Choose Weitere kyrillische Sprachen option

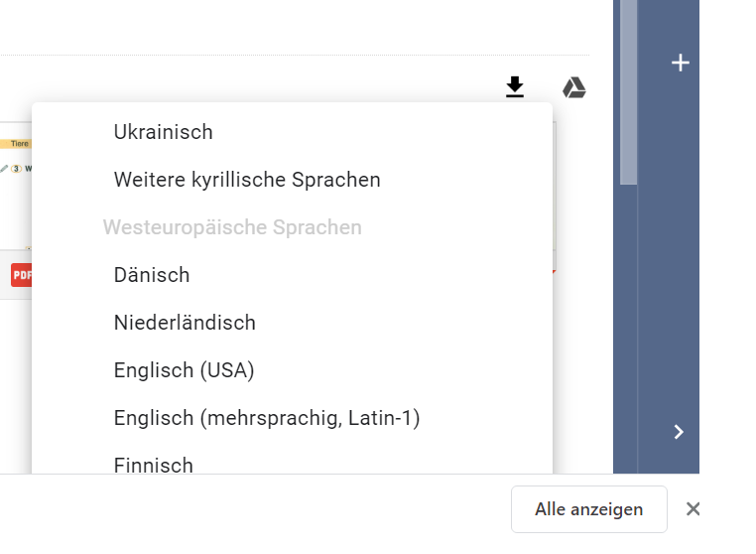click(x=247, y=180)
